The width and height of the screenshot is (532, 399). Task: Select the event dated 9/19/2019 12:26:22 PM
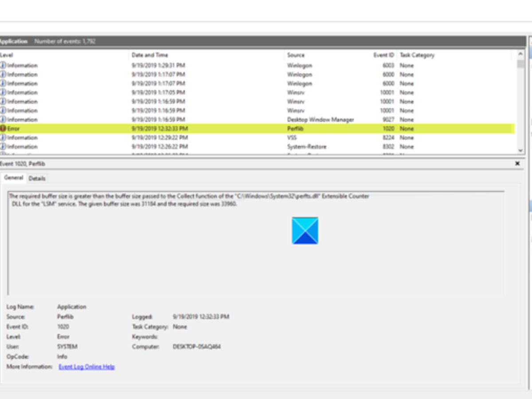(x=160, y=146)
